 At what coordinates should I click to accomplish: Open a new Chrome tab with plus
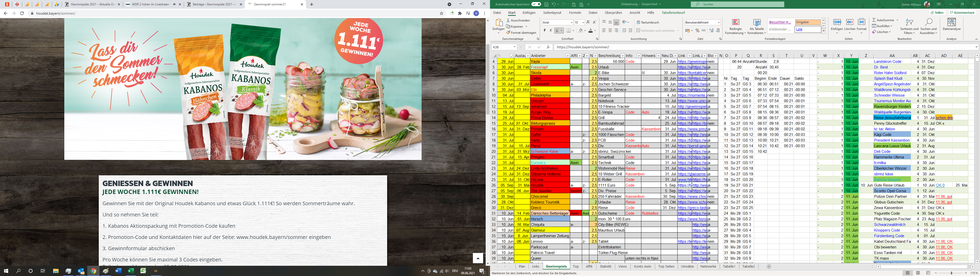point(312,4)
